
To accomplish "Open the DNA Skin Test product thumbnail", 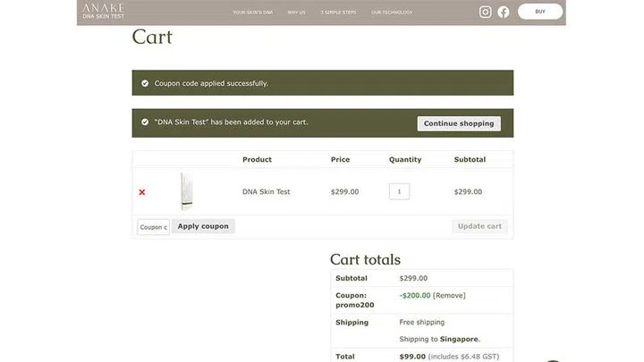I will [x=186, y=191].
